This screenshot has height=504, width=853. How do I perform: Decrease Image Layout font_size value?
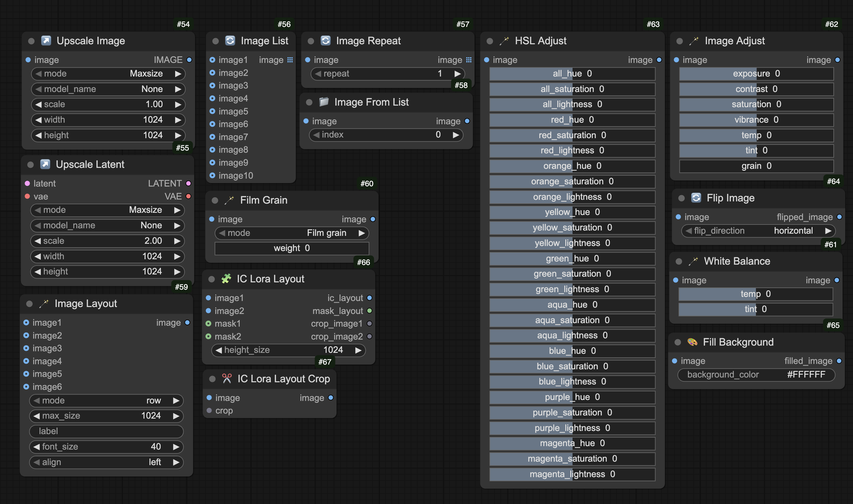36,447
